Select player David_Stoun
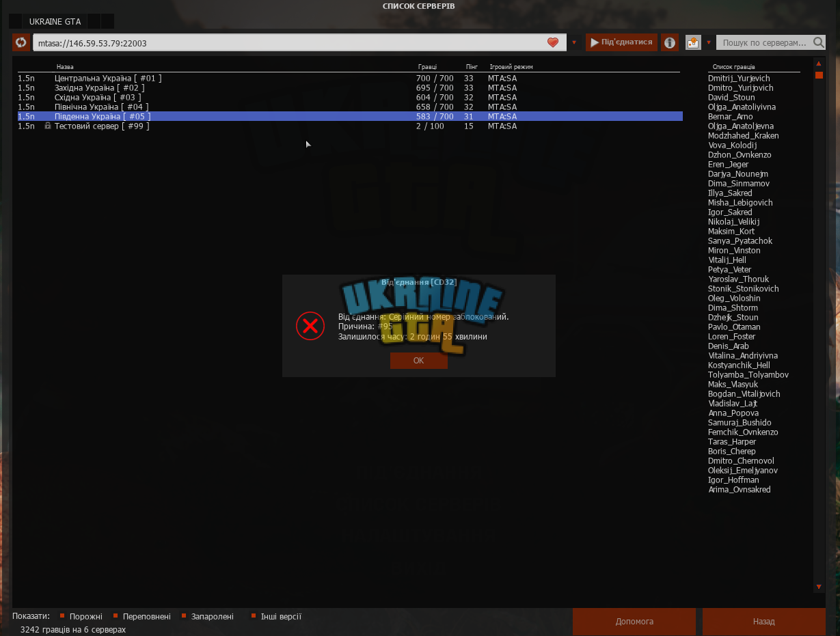Image resolution: width=840 pixels, height=636 pixels. click(731, 98)
